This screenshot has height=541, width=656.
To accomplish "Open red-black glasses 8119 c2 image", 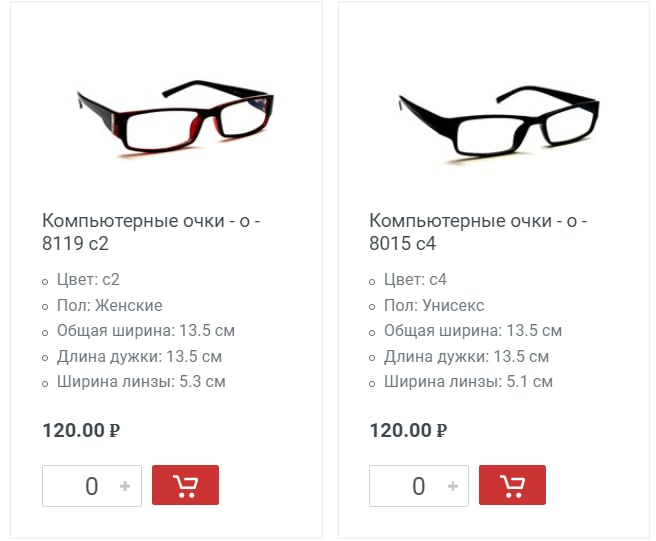I will [x=176, y=118].
